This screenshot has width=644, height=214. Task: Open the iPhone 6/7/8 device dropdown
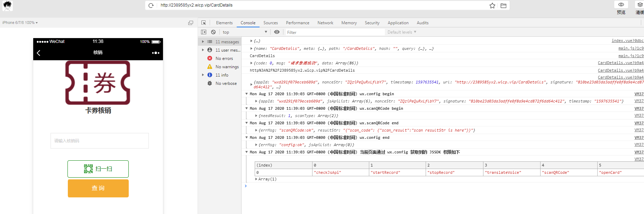20,23
